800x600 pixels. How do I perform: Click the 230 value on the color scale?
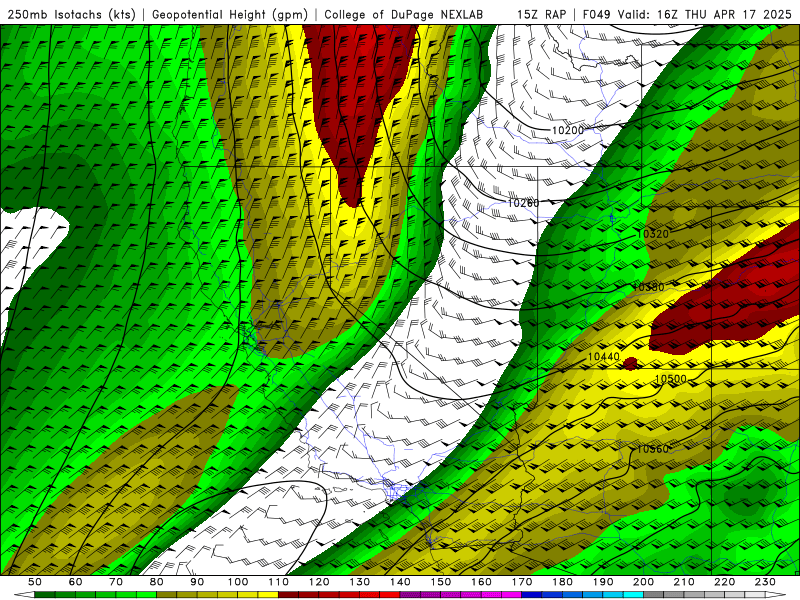(x=765, y=582)
